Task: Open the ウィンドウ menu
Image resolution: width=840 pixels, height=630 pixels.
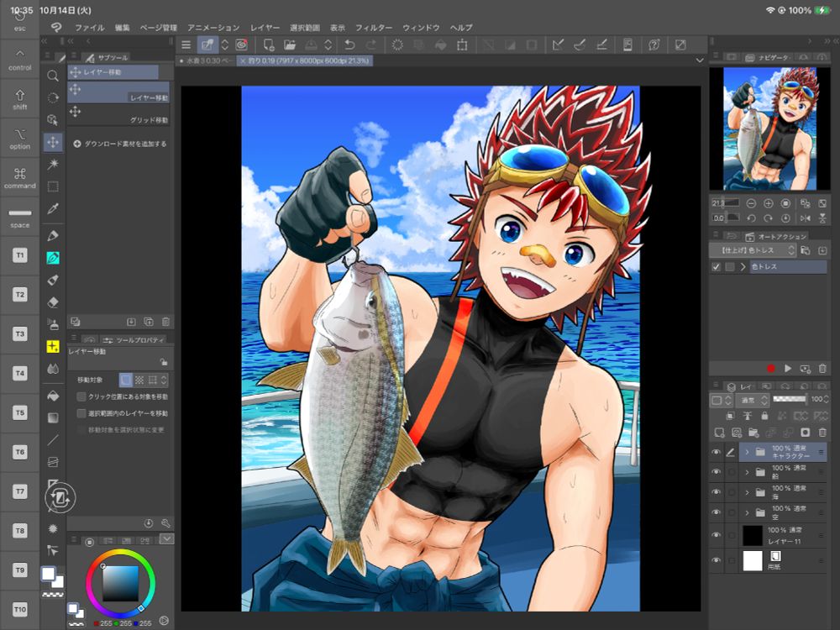Action: click(421, 28)
